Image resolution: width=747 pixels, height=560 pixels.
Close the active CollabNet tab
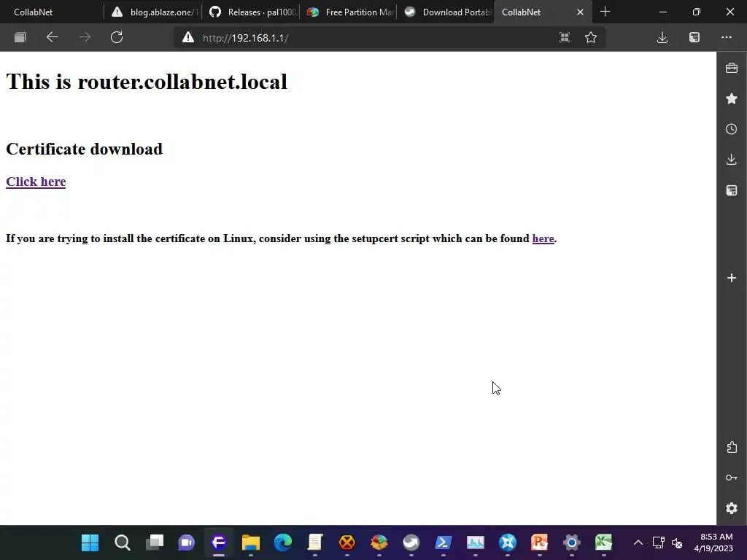point(580,12)
